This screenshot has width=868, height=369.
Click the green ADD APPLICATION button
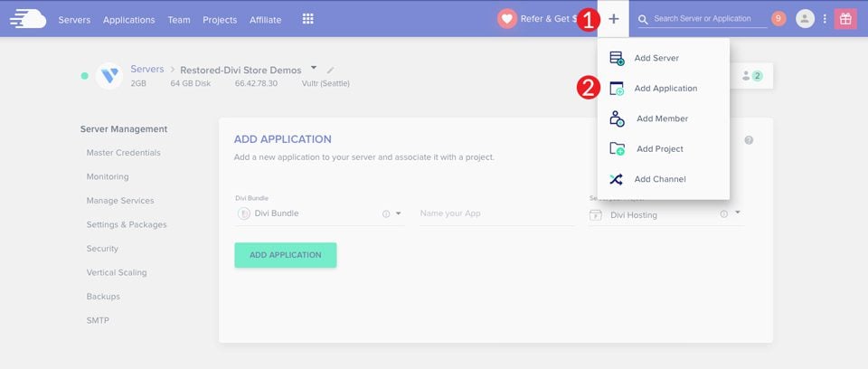(285, 255)
